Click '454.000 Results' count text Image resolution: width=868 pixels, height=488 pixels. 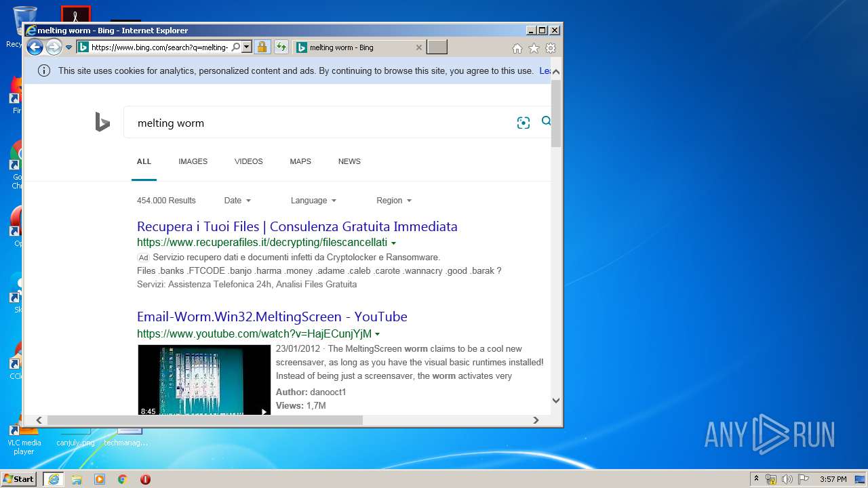click(166, 201)
